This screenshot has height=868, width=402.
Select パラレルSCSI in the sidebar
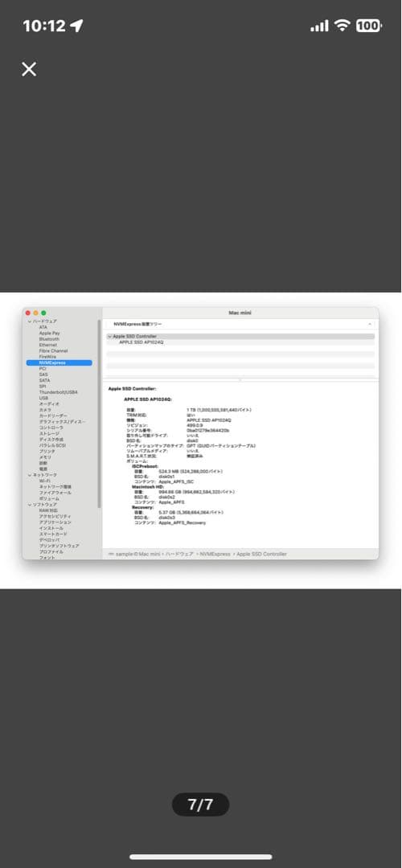(x=53, y=445)
